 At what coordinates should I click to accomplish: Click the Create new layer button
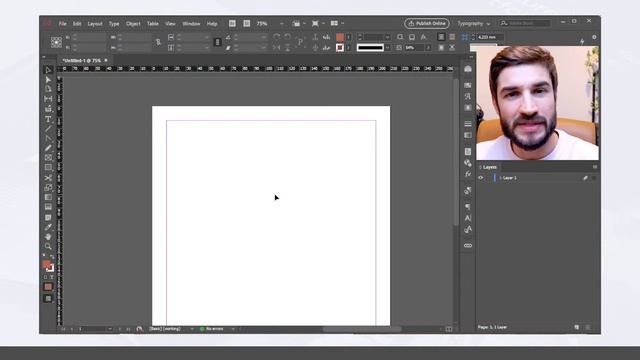[x=577, y=327]
